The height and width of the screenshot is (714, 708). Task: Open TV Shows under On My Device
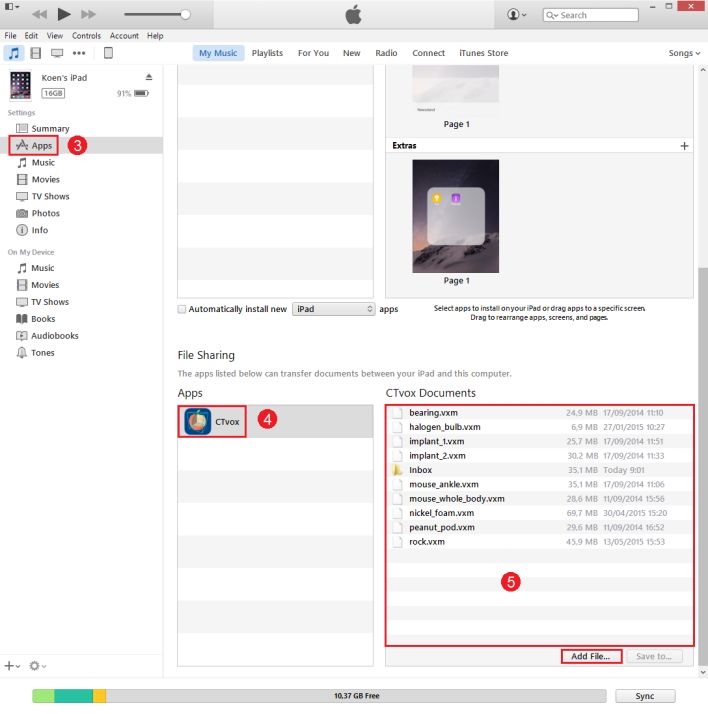pos(43,301)
